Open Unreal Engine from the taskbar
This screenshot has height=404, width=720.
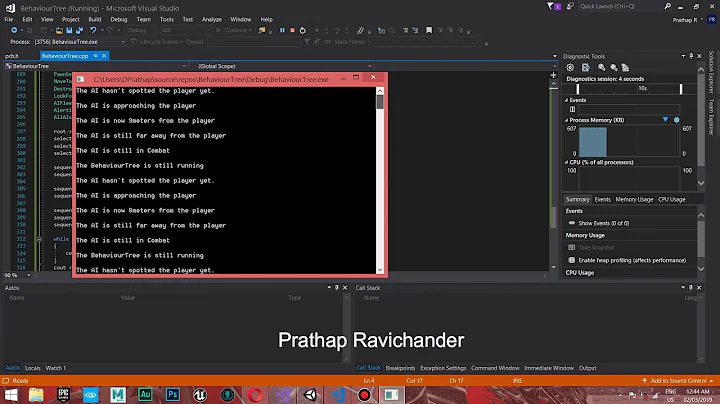tap(200, 395)
